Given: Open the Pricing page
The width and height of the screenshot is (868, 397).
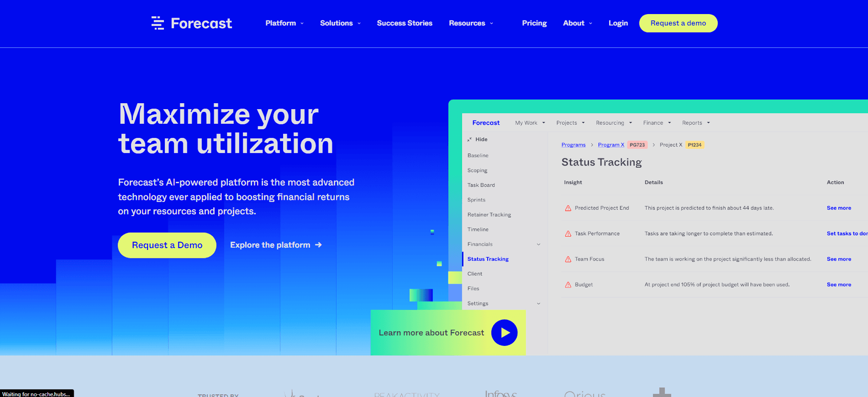Looking at the screenshot, I should (534, 23).
